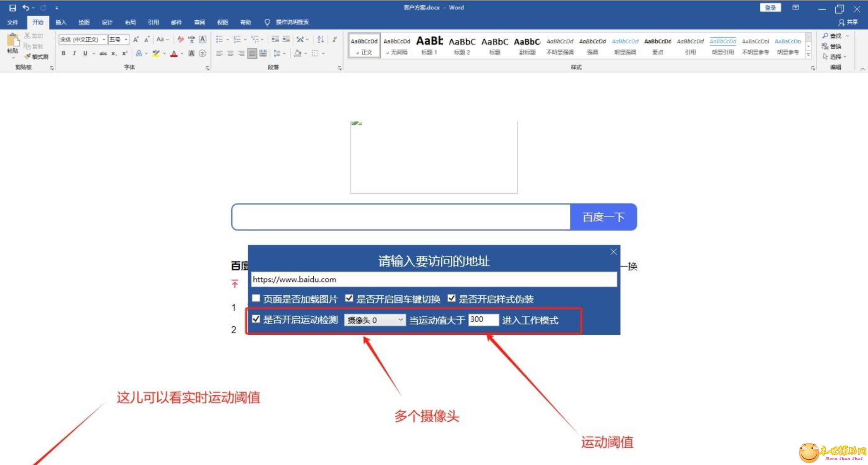Align text to the right
The height and width of the screenshot is (465, 868).
point(241,53)
